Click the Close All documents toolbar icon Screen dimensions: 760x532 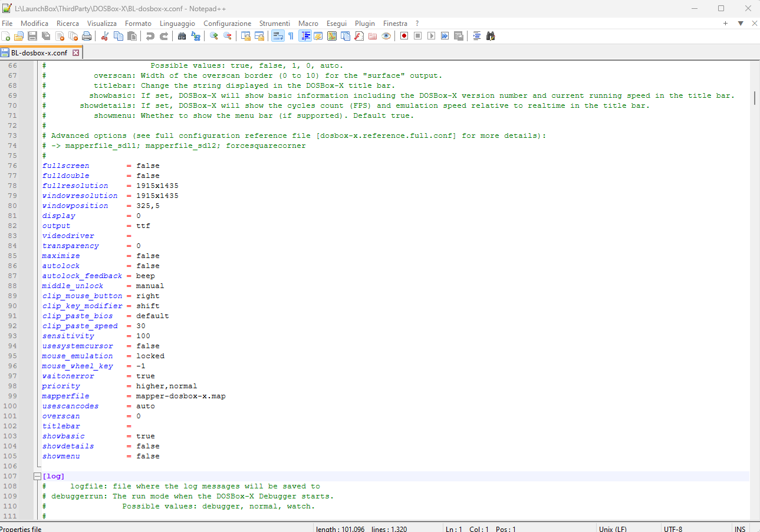point(73,36)
